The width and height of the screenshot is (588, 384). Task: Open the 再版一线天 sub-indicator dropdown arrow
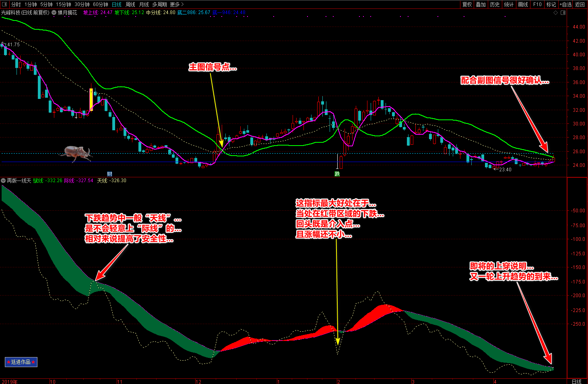pos(4,181)
